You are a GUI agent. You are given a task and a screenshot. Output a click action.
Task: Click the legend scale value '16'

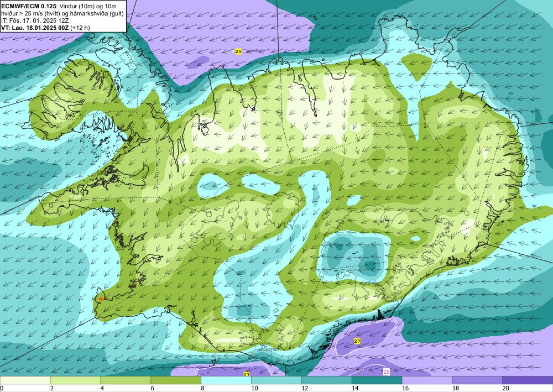point(405,389)
